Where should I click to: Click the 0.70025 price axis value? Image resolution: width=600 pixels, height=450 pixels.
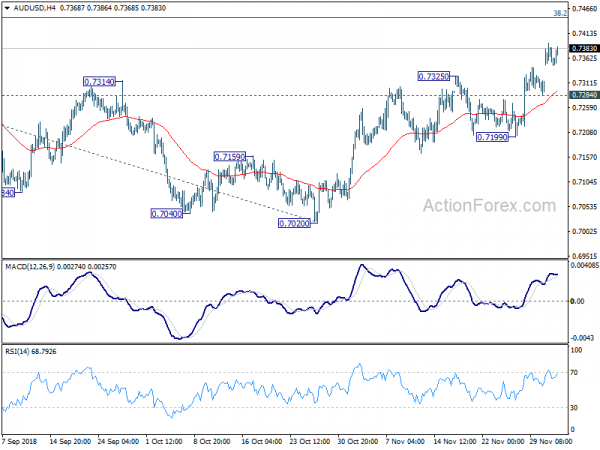[x=584, y=232]
